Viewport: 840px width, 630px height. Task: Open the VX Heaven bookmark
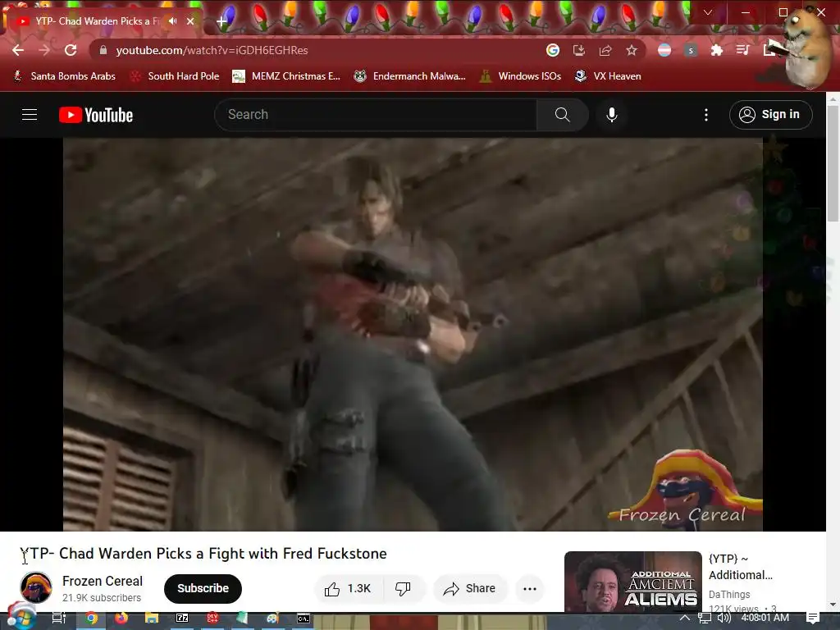(x=608, y=76)
